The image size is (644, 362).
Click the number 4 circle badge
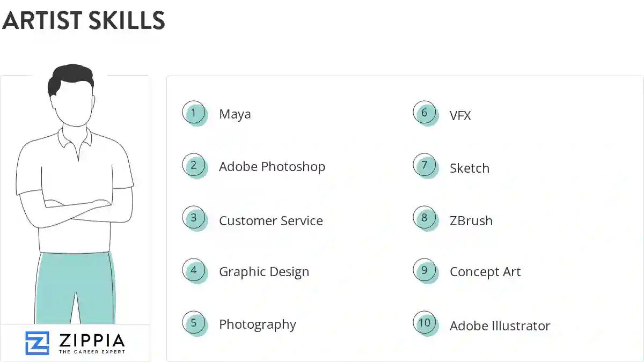point(194,270)
